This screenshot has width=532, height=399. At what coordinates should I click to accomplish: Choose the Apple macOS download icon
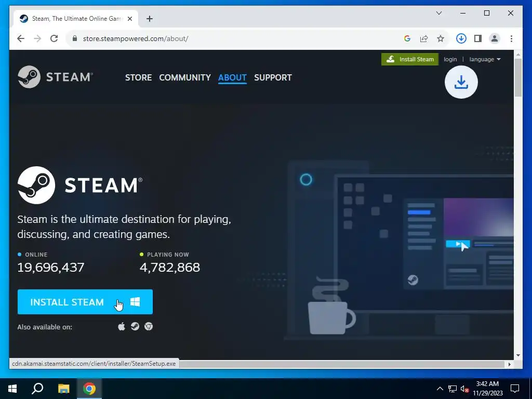click(x=122, y=326)
